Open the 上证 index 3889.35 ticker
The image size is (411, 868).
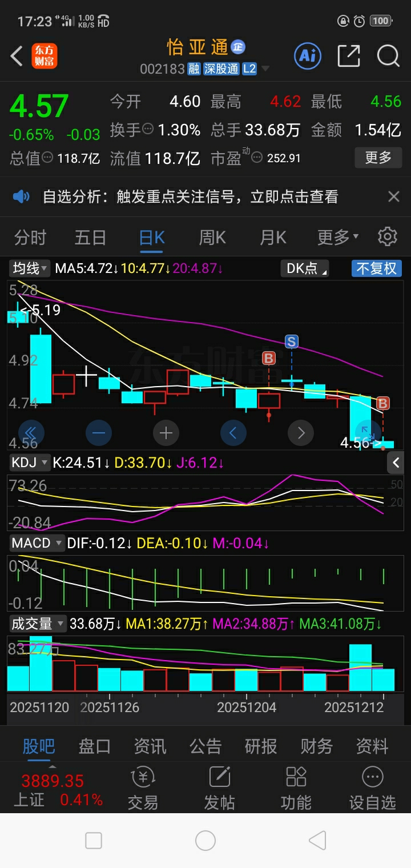58,790
